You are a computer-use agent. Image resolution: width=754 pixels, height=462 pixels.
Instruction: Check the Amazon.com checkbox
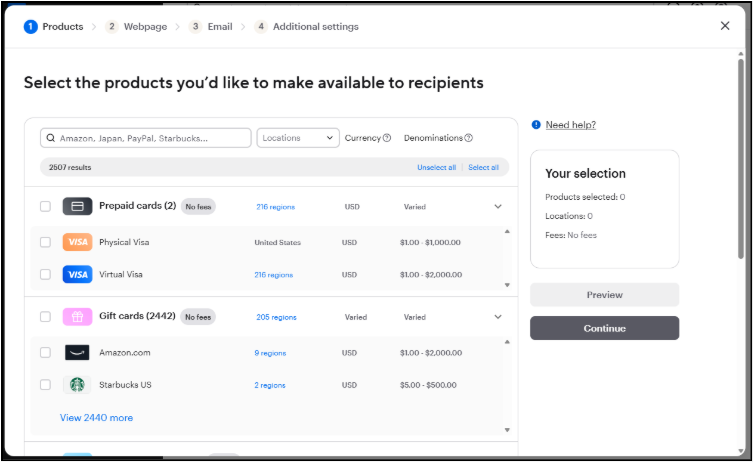(x=45, y=352)
